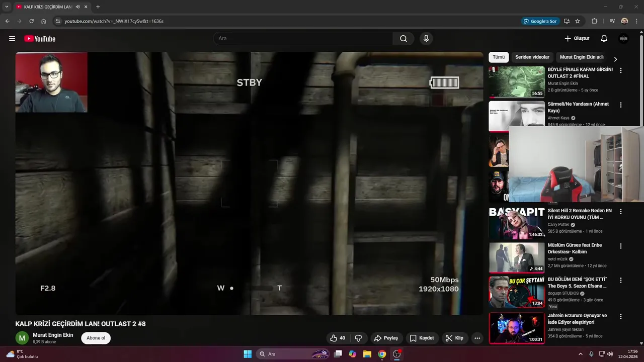This screenshot has width=644, height=362.
Task: Open Silent Hill 2 Remake BAŞYAPIT thumbnail
Action: coord(517,223)
